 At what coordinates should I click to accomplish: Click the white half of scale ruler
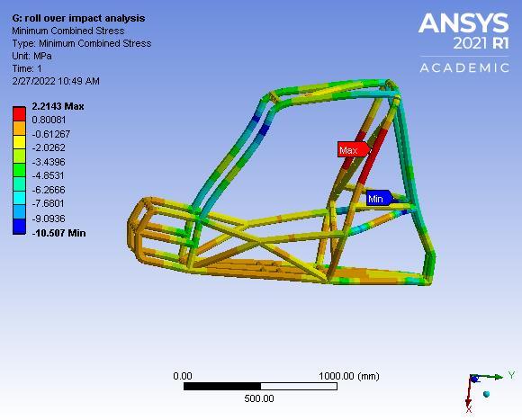click(x=299, y=386)
